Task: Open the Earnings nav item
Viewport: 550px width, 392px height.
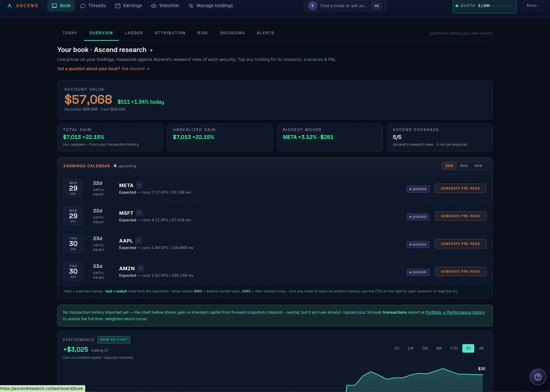Action: pyautogui.click(x=128, y=6)
